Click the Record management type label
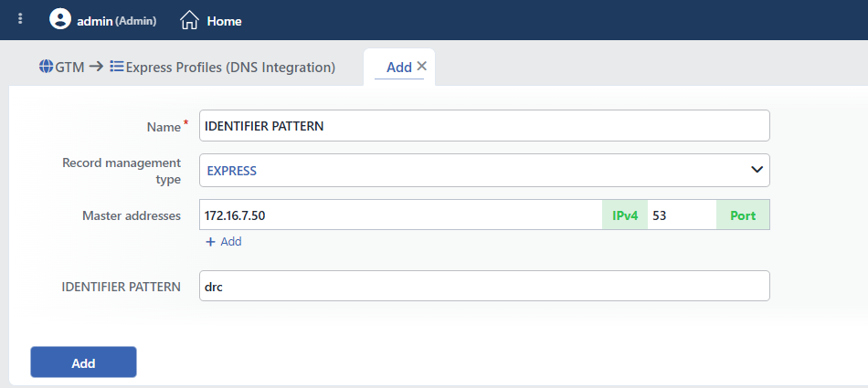868x388 pixels. (x=122, y=171)
